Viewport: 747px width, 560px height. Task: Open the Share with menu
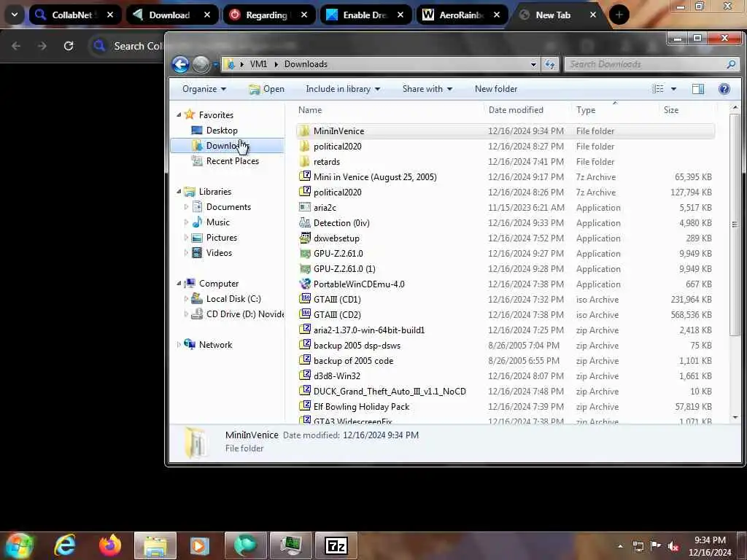427,89
